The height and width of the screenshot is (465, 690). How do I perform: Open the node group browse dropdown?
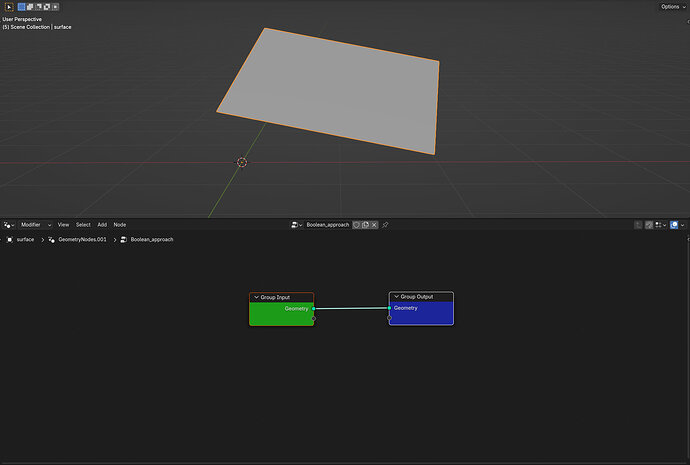click(x=296, y=225)
